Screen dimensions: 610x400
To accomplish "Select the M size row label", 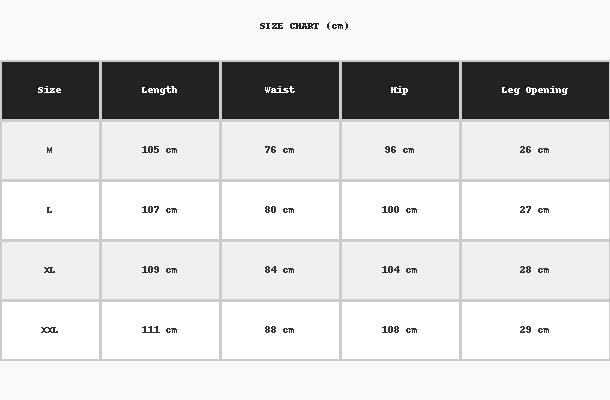I will pyautogui.click(x=50, y=150).
